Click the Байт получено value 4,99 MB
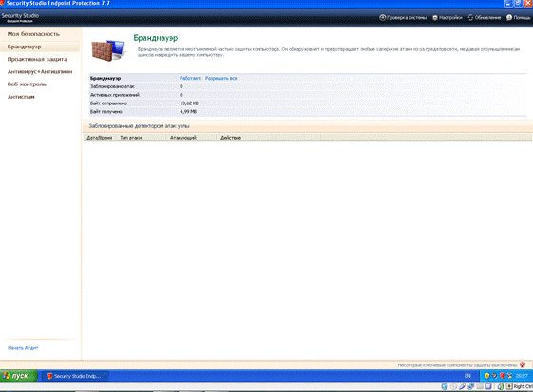The width and height of the screenshot is (533, 392). [188, 111]
